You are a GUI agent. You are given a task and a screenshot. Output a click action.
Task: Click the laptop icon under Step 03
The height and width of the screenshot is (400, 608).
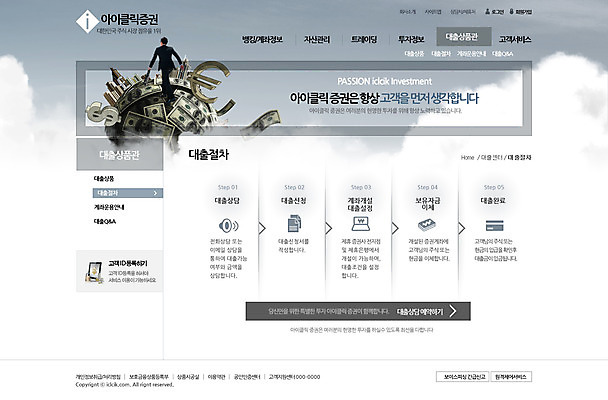coord(361,224)
